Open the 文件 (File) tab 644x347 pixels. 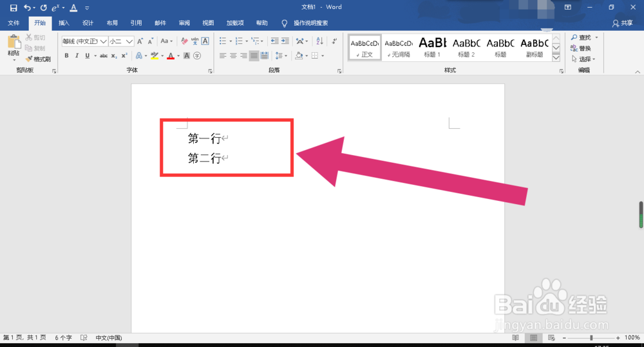click(x=14, y=23)
